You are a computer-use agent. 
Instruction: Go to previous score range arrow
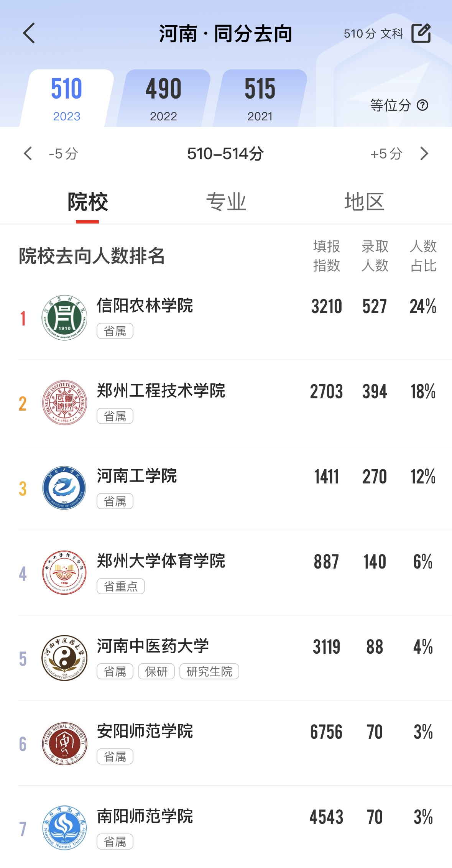tap(28, 153)
